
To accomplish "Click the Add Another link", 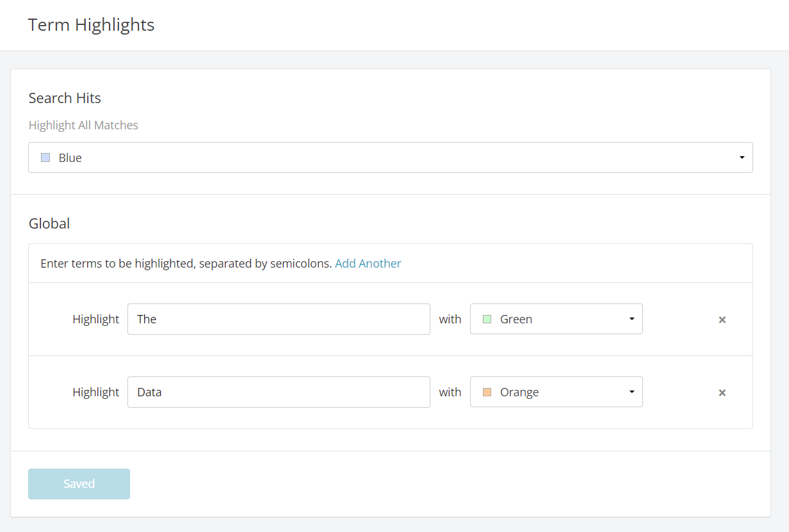I will tap(368, 263).
